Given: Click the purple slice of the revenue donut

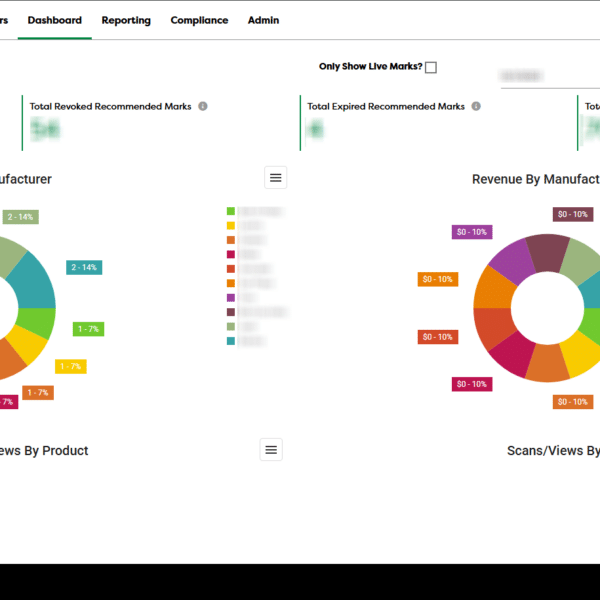Looking at the screenshot, I should [x=510, y=262].
